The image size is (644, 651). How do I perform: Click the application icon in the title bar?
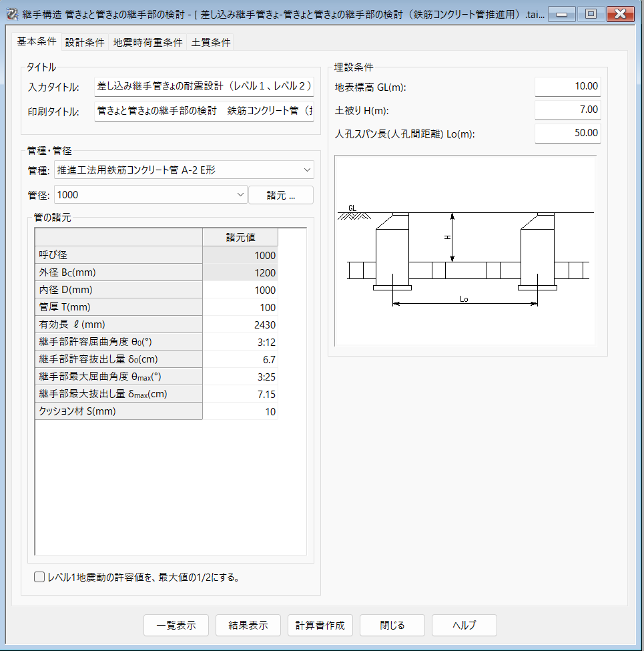11,13
